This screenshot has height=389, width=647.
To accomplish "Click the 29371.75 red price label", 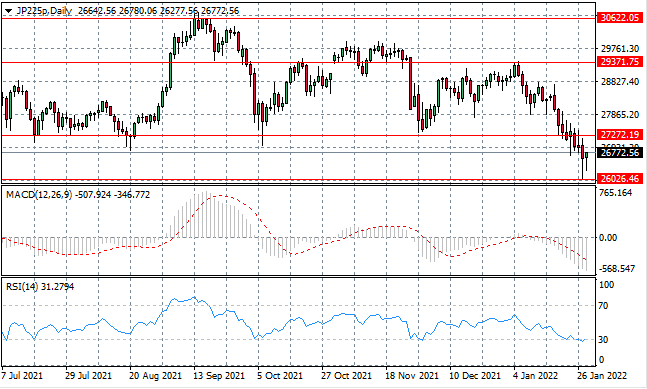I will 620,62.
